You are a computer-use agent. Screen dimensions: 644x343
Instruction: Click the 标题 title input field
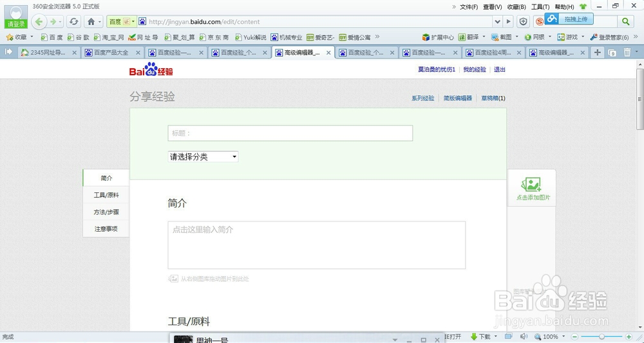click(x=290, y=133)
